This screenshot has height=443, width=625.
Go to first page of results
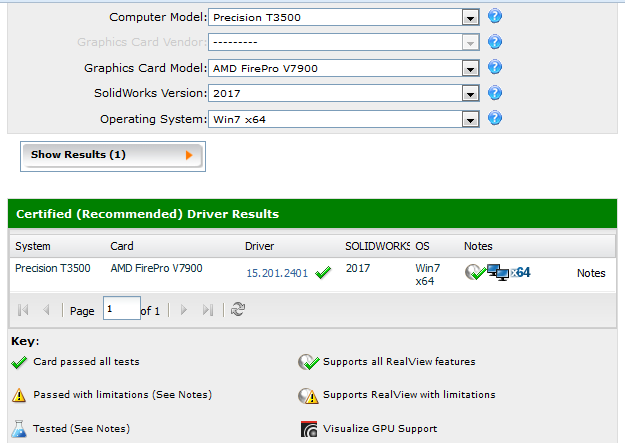pos(23,310)
